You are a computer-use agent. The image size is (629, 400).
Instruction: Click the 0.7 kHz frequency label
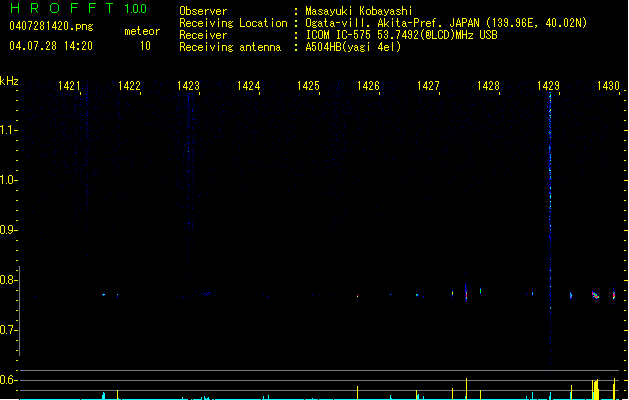pos(8,330)
